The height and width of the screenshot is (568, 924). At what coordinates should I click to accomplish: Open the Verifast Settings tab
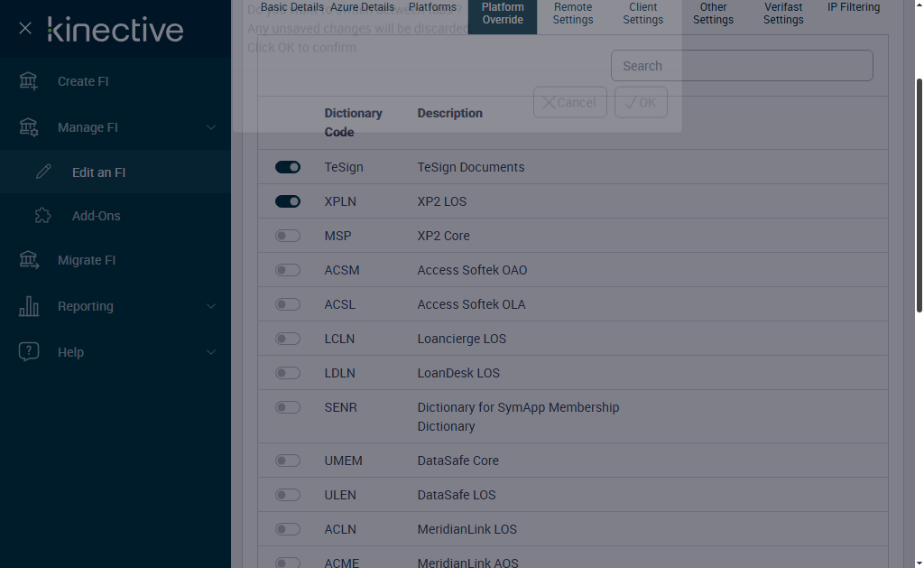coord(782,14)
